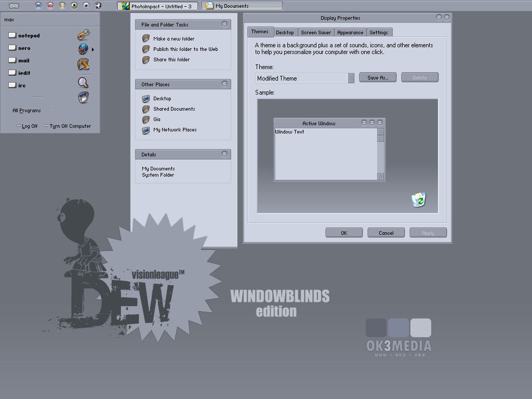532x399 pixels.
Task: Switch to PhotoImpact taskbar button
Action: (157, 6)
